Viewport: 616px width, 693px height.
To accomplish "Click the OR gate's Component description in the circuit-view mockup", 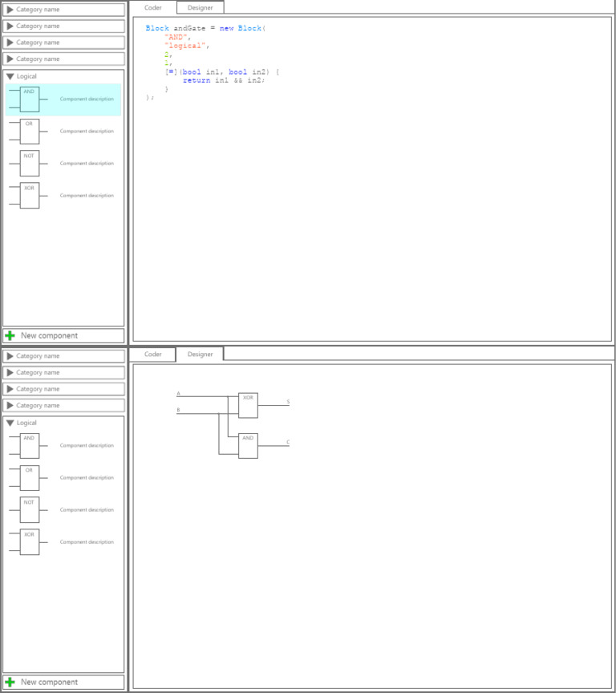I will [x=87, y=478].
